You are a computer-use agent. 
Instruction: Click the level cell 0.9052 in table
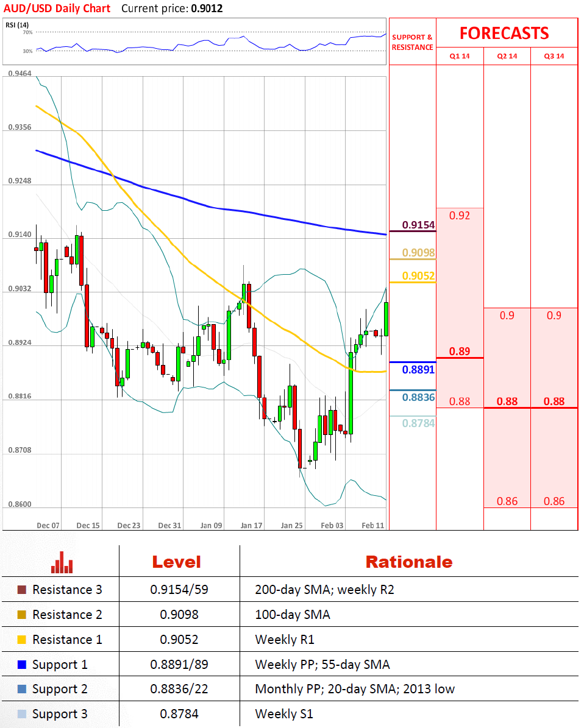tap(179, 640)
